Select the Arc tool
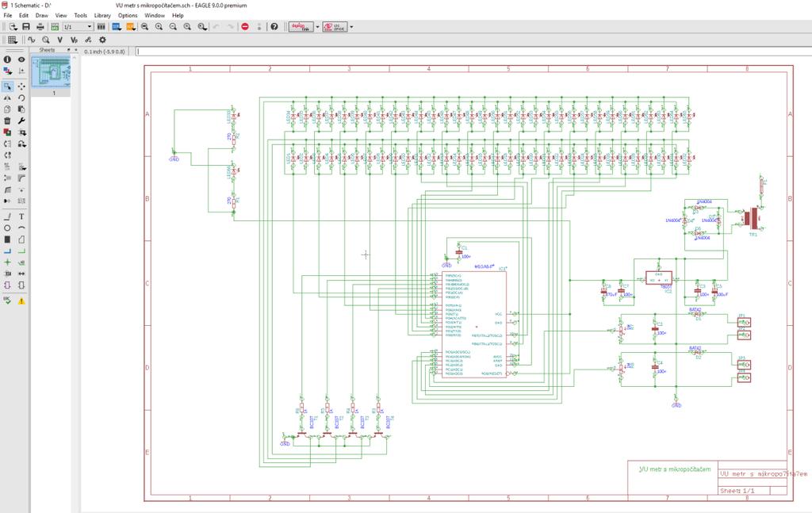 pyautogui.click(x=21, y=228)
